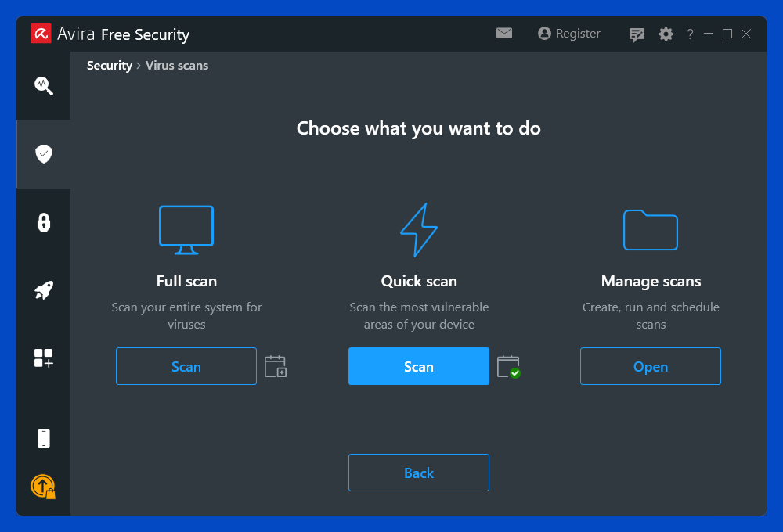Open the Performance rocket sidebar icon
This screenshot has width=783, height=532.
(x=43, y=290)
